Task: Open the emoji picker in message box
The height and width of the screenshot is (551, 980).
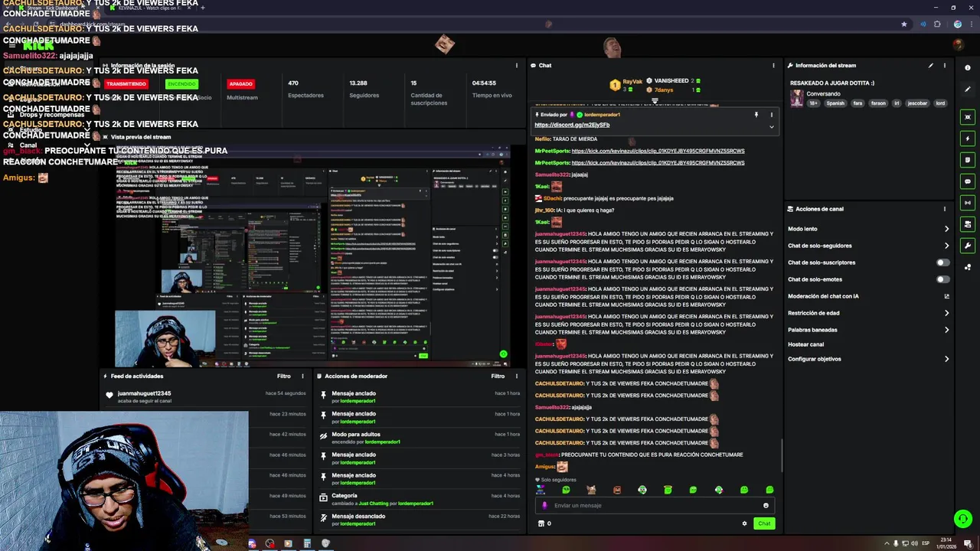Action: pos(766,506)
